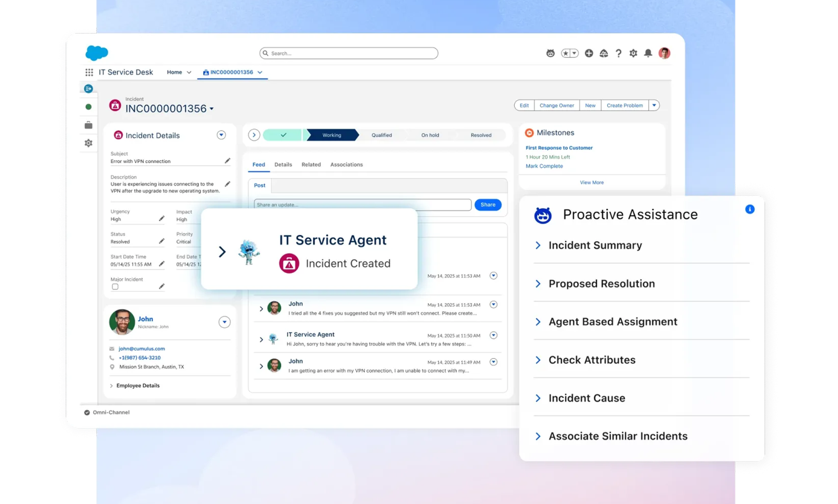Switch to the Details tab

(283, 164)
